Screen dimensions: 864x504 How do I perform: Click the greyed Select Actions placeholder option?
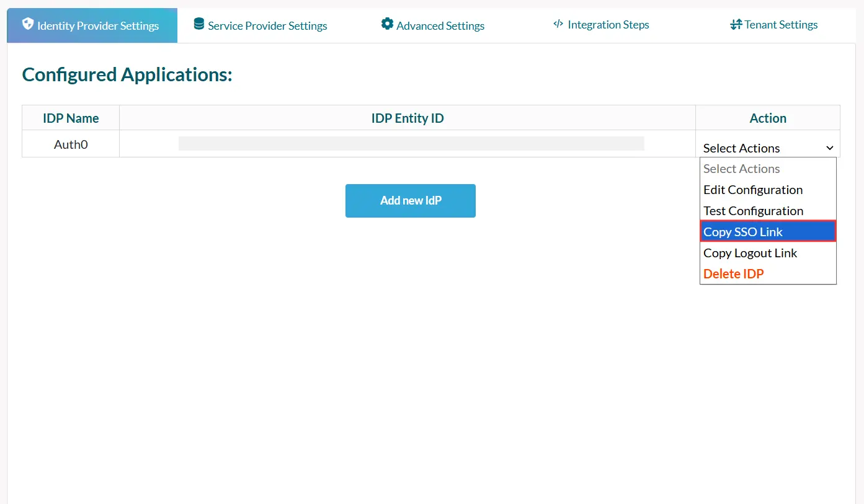pyautogui.click(x=741, y=169)
